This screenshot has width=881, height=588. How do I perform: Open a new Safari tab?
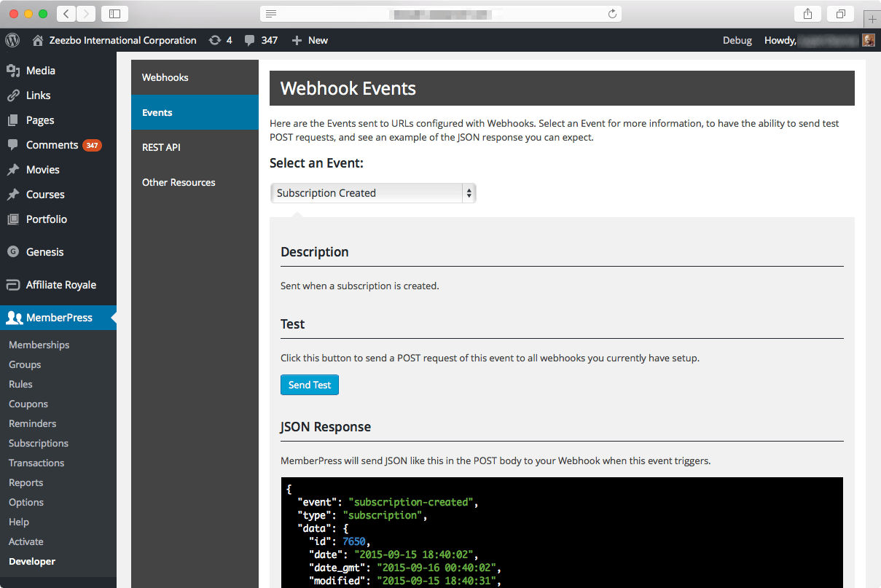[x=872, y=19]
